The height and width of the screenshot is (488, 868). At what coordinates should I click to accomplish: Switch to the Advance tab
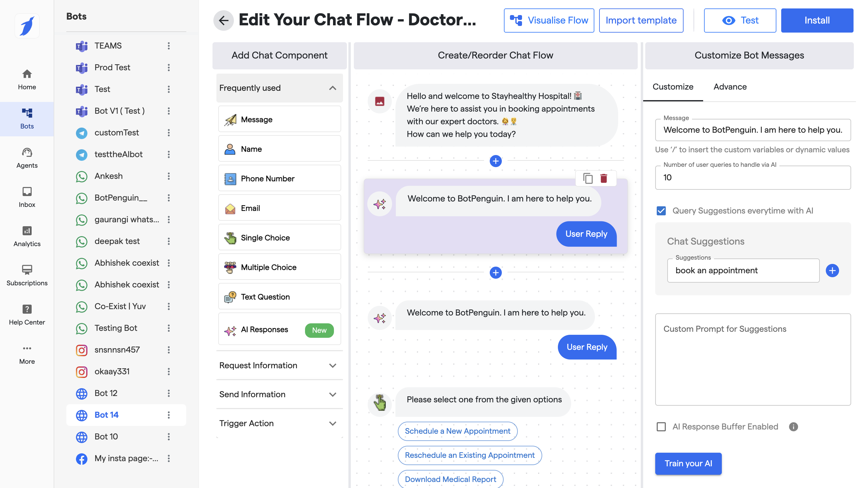tap(730, 87)
